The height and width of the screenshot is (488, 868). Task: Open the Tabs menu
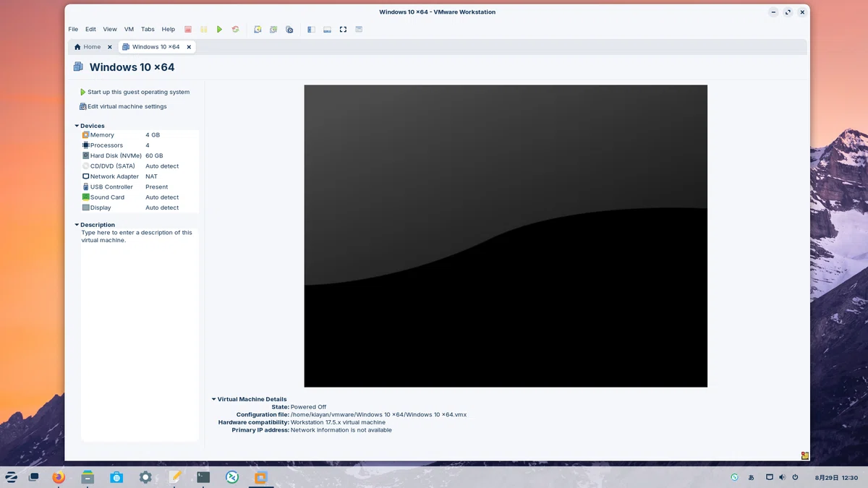pos(148,30)
